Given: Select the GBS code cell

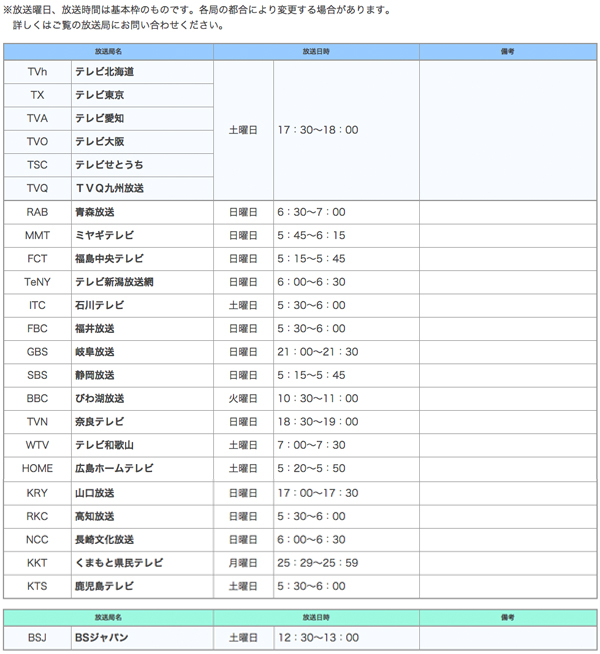Looking at the screenshot, I should pos(38,352).
